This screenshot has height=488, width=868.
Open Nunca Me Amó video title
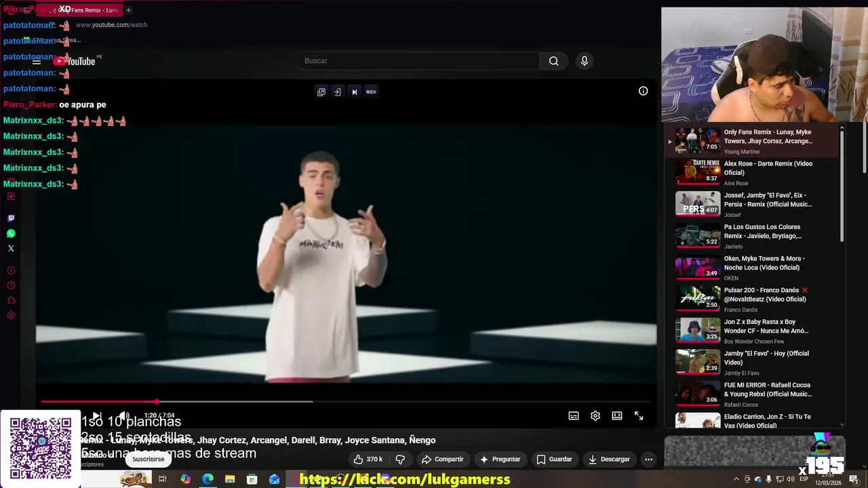point(766,327)
